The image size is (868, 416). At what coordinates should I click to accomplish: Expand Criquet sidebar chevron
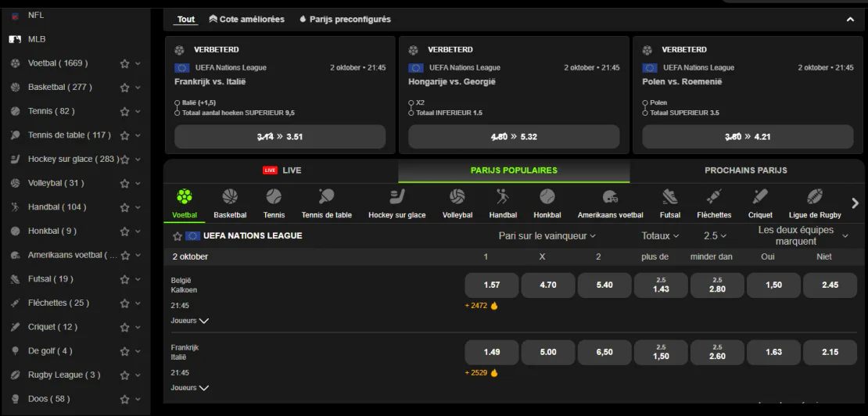(138, 327)
